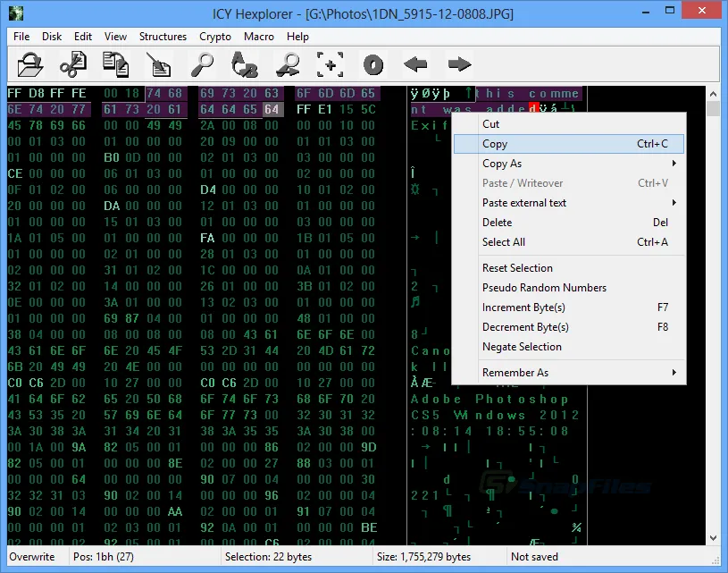
Task: Click hex byte BE in the data area
Action: click(x=369, y=528)
